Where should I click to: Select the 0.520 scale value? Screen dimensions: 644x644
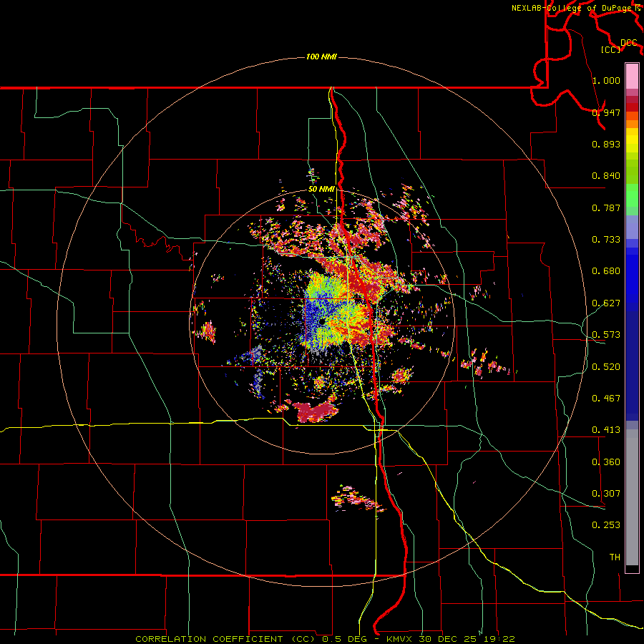click(x=606, y=367)
